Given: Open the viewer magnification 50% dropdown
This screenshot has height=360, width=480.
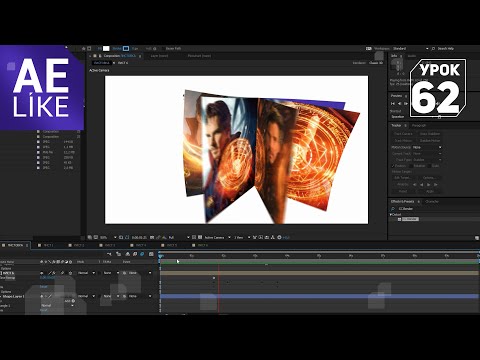Looking at the screenshot, I should coord(108,237).
